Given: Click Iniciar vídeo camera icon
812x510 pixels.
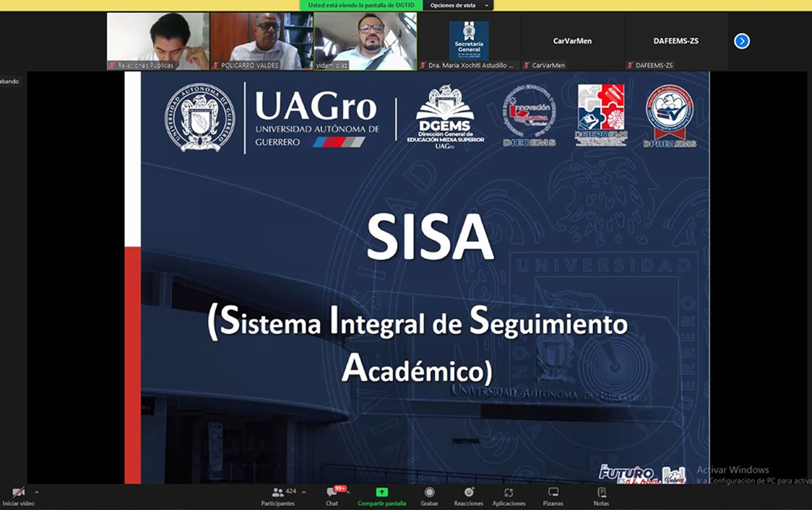Looking at the screenshot, I should point(18,492).
